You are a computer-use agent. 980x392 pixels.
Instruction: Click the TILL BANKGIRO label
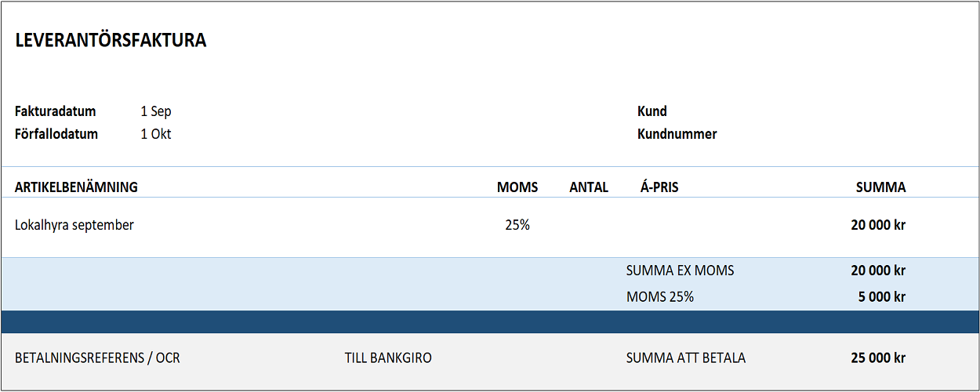pyautogui.click(x=388, y=358)
